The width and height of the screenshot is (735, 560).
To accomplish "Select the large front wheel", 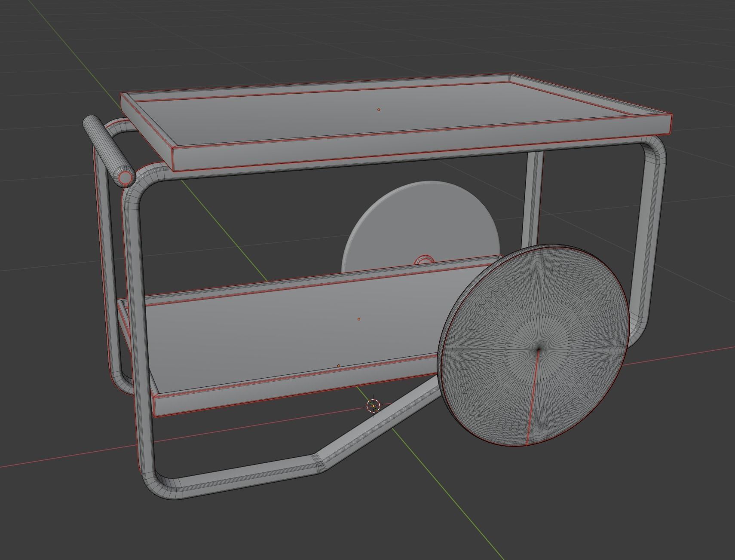I will tap(533, 346).
